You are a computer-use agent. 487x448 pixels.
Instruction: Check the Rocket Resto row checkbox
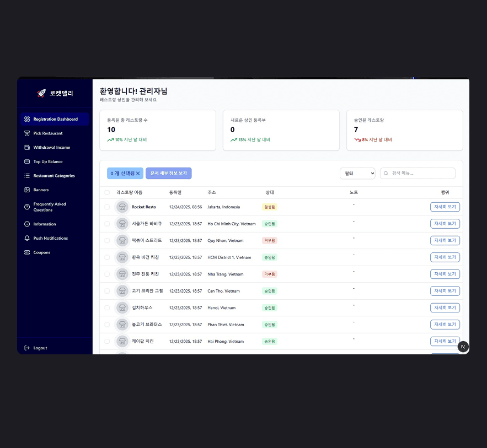tap(107, 207)
